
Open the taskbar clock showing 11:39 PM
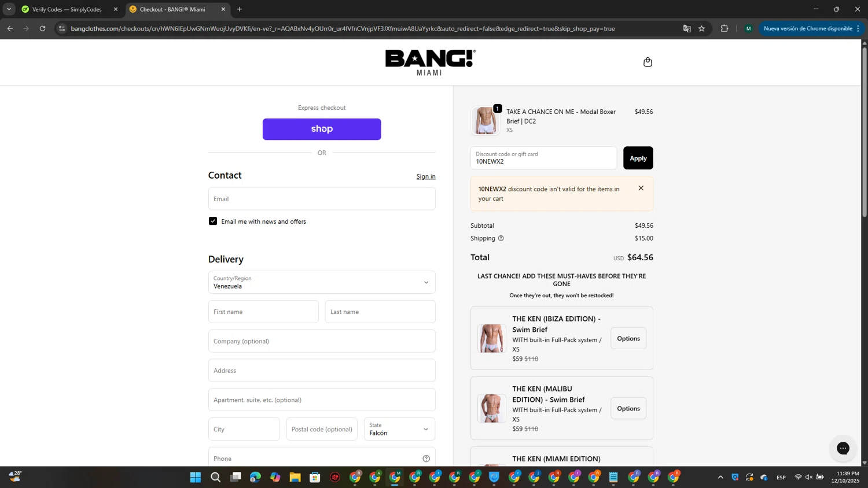pyautogui.click(x=845, y=477)
